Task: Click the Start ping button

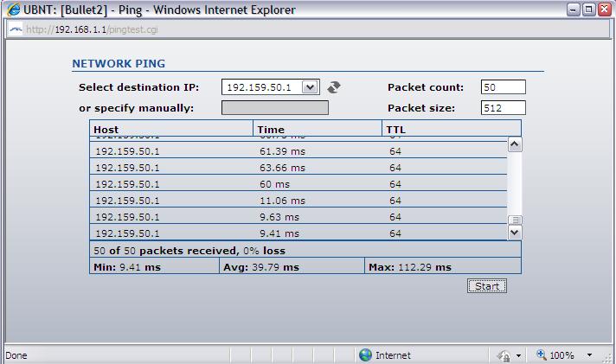Action: [x=487, y=286]
